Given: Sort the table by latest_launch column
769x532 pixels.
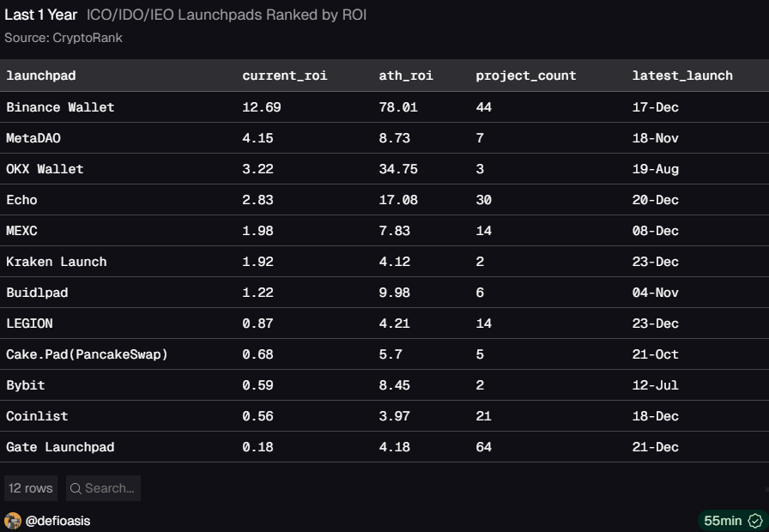Looking at the screenshot, I should (682, 76).
